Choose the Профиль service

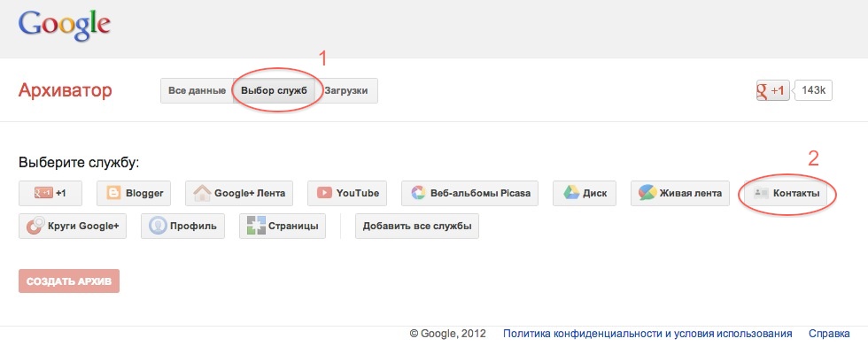click(182, 226)
